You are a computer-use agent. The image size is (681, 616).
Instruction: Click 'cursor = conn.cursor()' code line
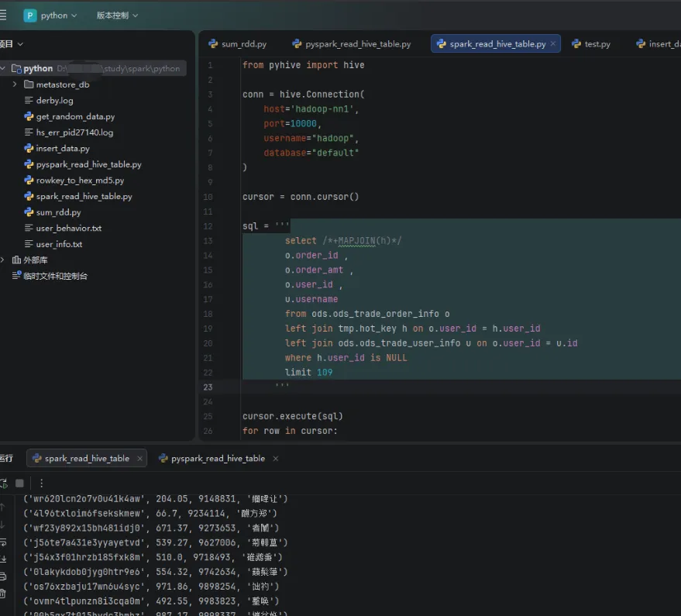coord(301,197)
